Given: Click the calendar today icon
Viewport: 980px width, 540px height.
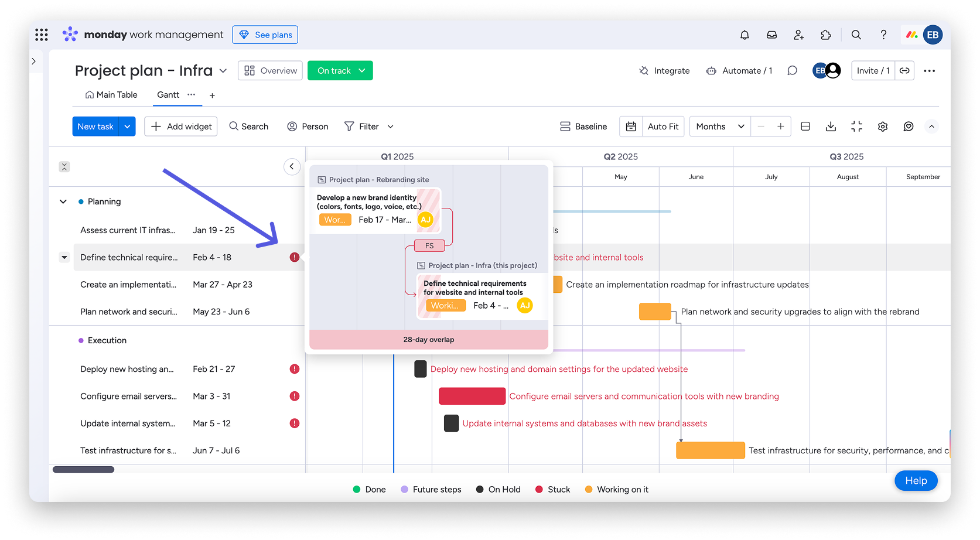Looking at the screenshot, I should click(x=631, y=127).
